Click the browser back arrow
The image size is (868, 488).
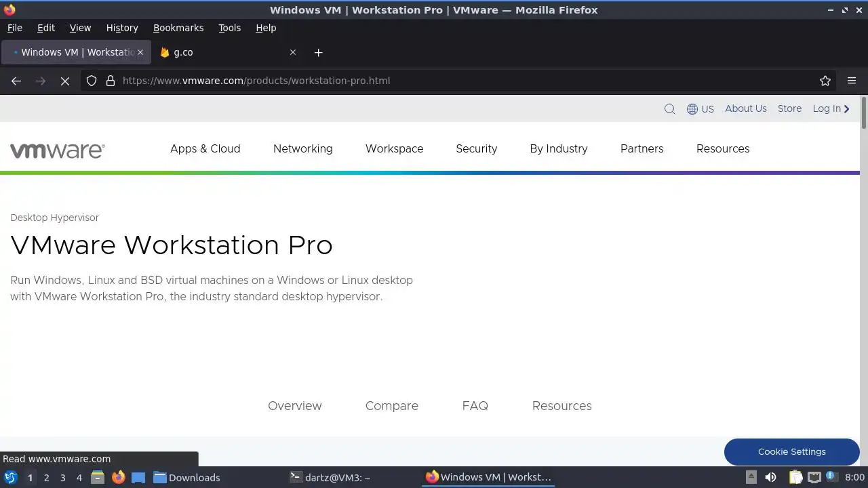[x=16, y=81]
